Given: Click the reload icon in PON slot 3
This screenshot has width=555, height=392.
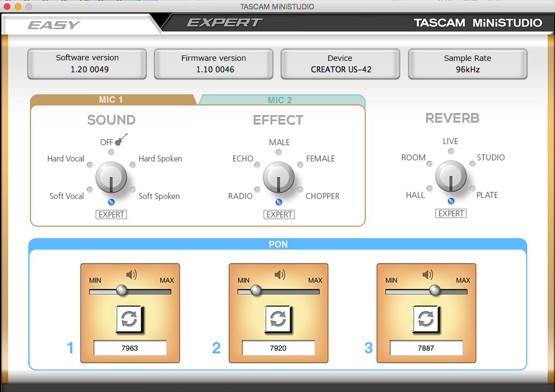Looking at the screenshot, I should coord(426,319).
